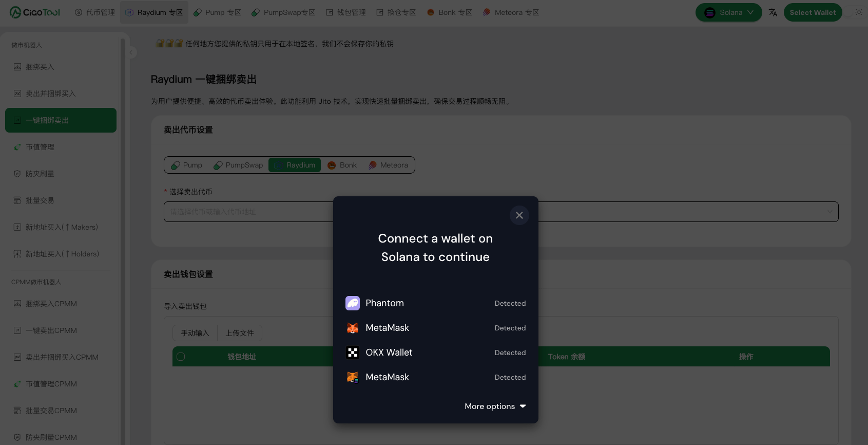Choose Meteora in the platform selector
The width and height of the screenshot is (868, 445).
coord(389,165)
